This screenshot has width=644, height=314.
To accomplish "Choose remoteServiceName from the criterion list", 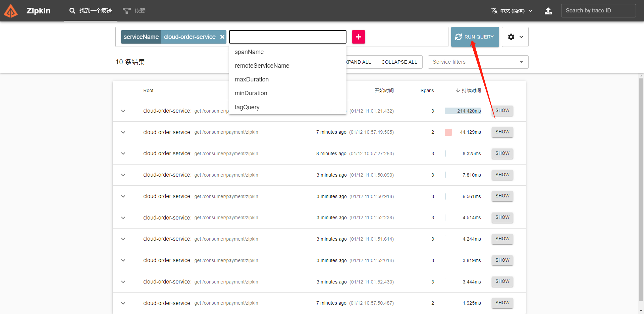I will click(288, 66).
